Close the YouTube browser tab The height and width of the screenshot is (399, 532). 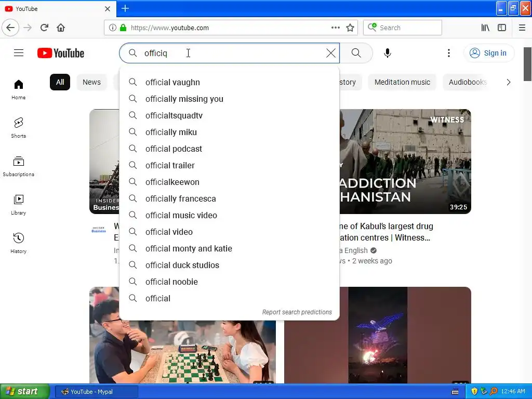point(107,9)
